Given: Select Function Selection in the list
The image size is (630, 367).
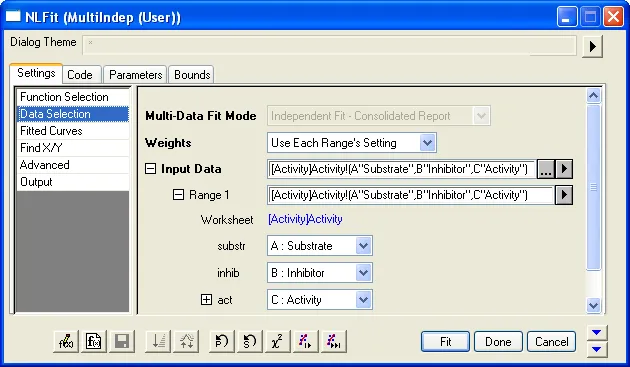Looking at the screenshot, I should point(73,97).
